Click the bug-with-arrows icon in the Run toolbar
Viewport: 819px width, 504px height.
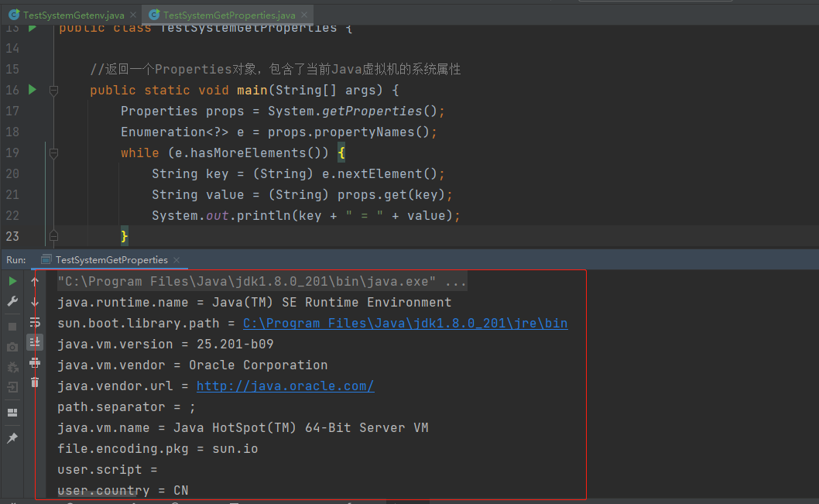point(12,367)
